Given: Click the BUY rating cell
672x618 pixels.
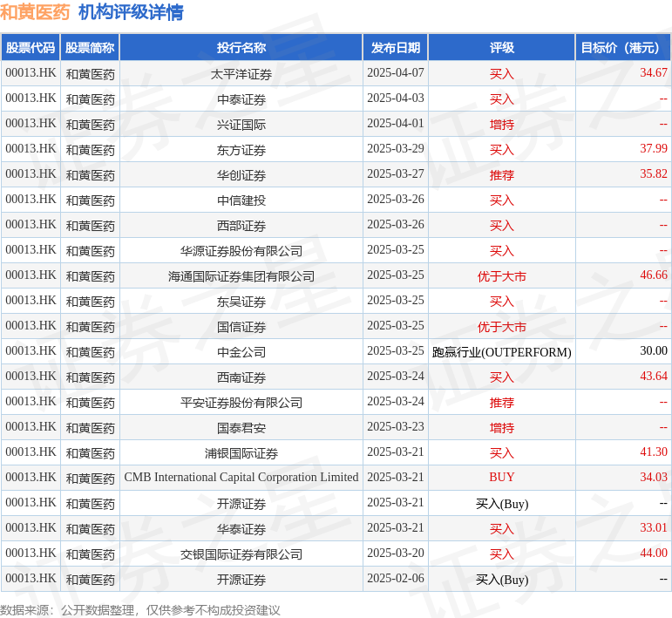Looking at the screenshot, I should click(x=502, y=478).
